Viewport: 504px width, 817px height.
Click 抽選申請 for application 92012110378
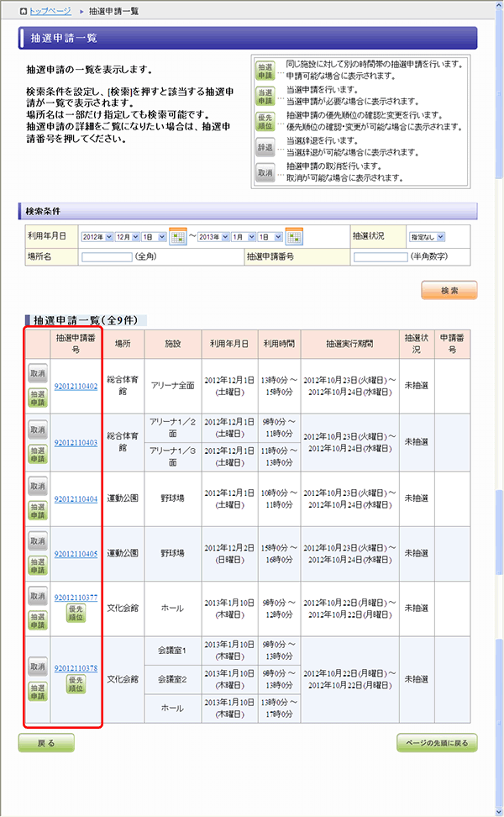tap(38, 692)
